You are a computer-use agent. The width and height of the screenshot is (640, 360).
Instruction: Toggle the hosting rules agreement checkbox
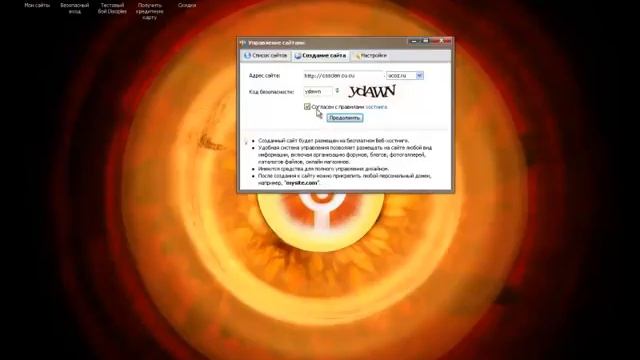coord(307,107)
